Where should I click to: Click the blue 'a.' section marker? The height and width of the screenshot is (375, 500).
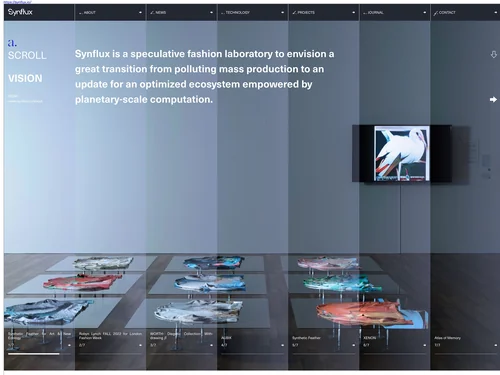tap(12, 43)
